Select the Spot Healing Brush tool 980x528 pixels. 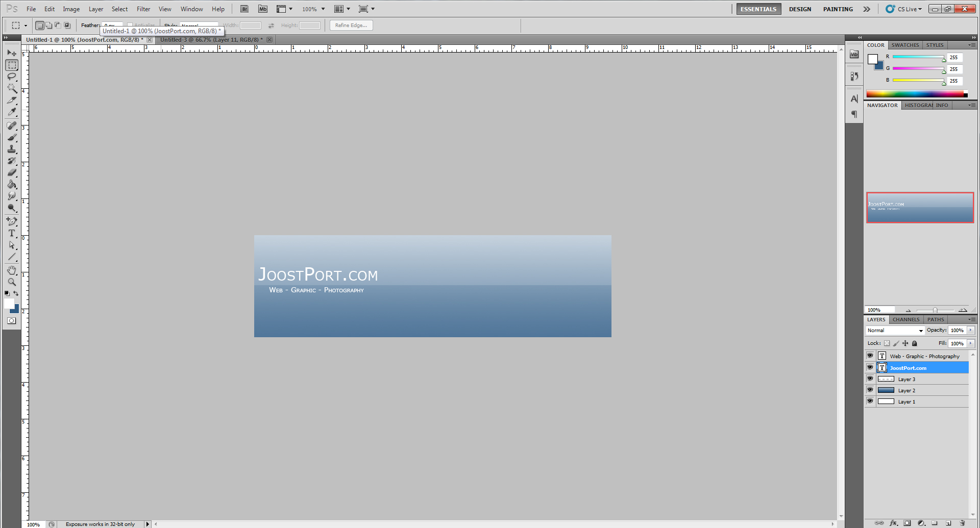coord(12,125)
